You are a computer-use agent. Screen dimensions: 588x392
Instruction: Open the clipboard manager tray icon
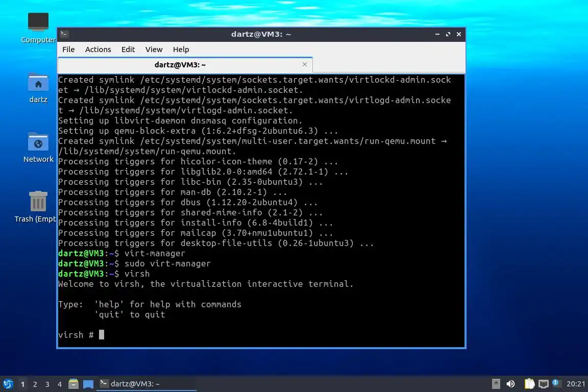(529, 384)
